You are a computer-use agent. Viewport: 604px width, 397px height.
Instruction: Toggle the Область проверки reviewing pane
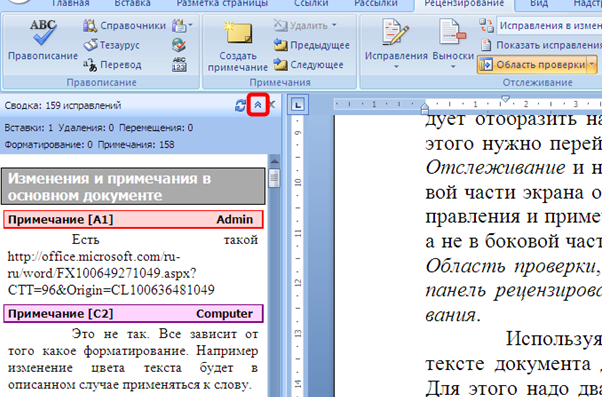(533, 65)
